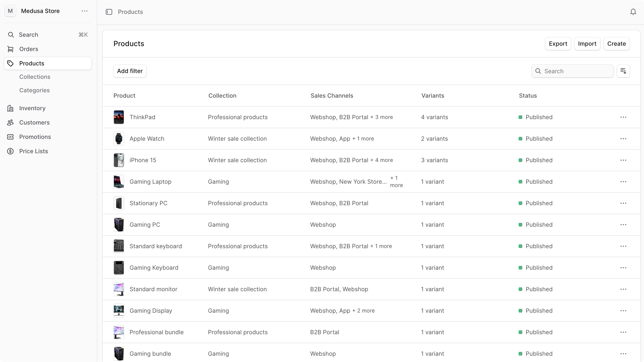Open the Add filter control
644x362 pixels.
point(130,71)
